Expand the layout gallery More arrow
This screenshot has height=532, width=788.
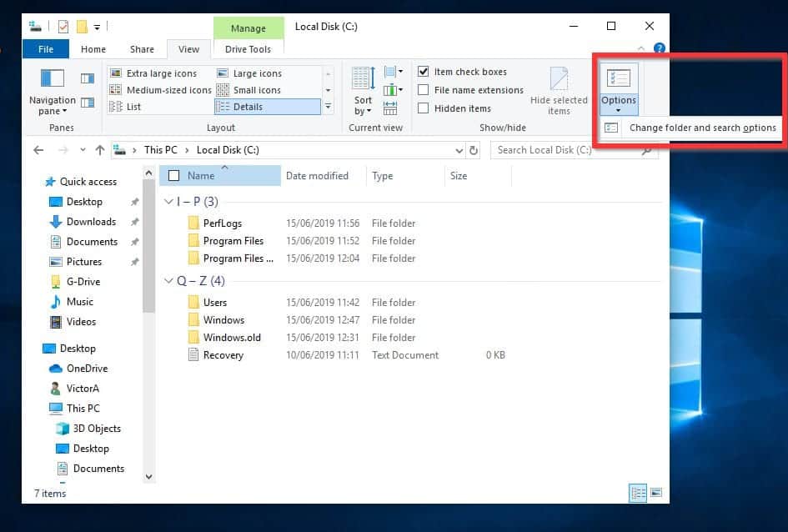coord(329,107)
